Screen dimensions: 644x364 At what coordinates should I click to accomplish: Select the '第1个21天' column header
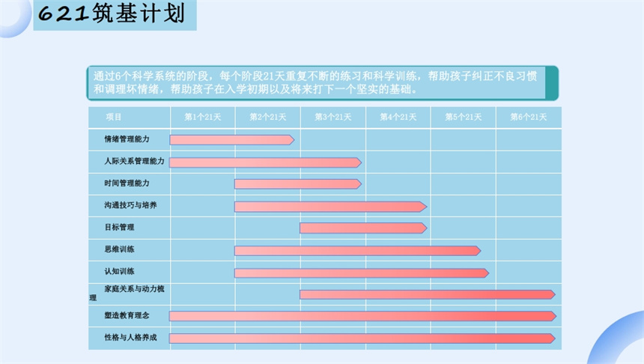pos(202,117)
